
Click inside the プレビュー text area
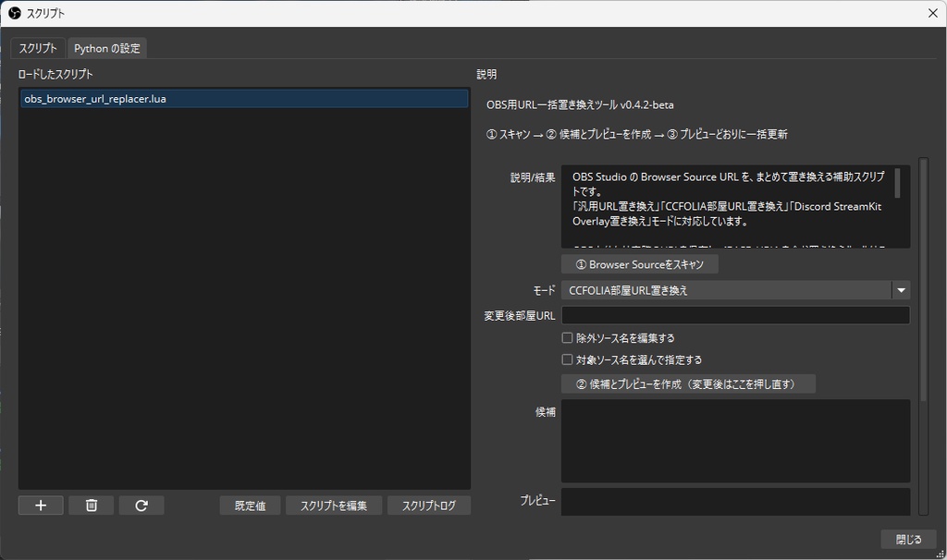point(735,502)
